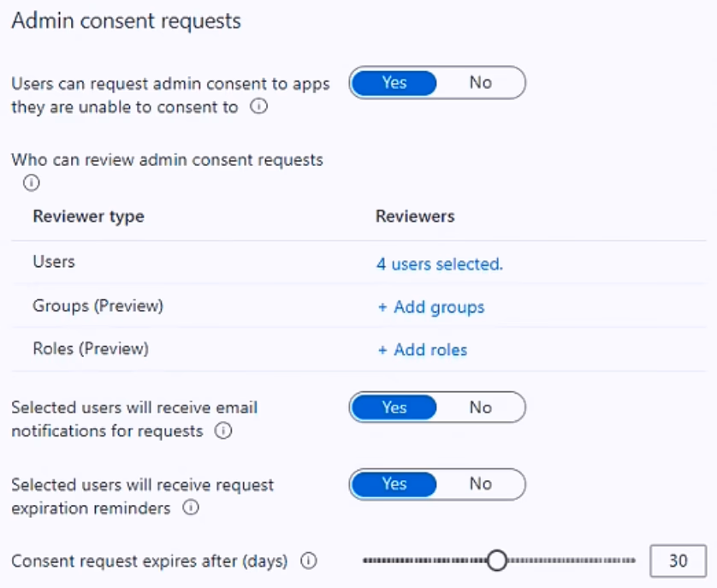Open the 4 users selected link
The width and height of the screenshot is (717, 588).
pos(440,264)
